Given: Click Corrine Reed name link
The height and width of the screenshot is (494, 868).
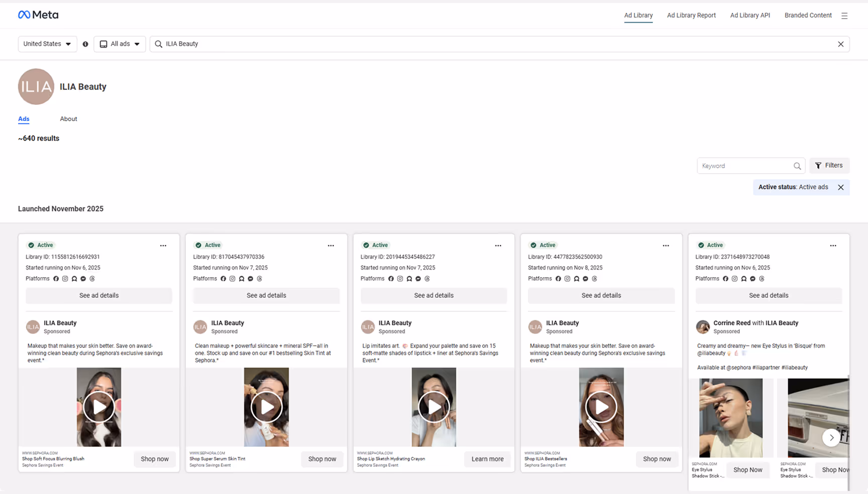Looking at the screenshot, I should (x=732, y=323).
